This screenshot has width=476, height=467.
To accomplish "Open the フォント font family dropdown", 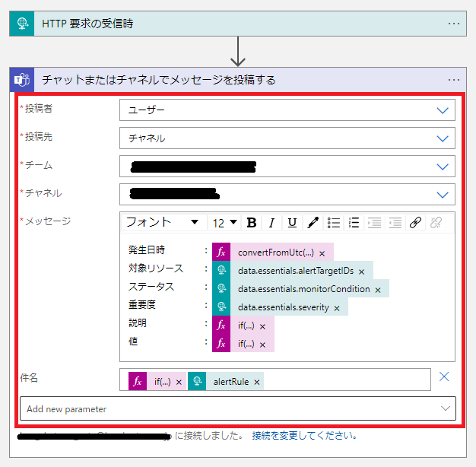I will [x=164, y=223].
